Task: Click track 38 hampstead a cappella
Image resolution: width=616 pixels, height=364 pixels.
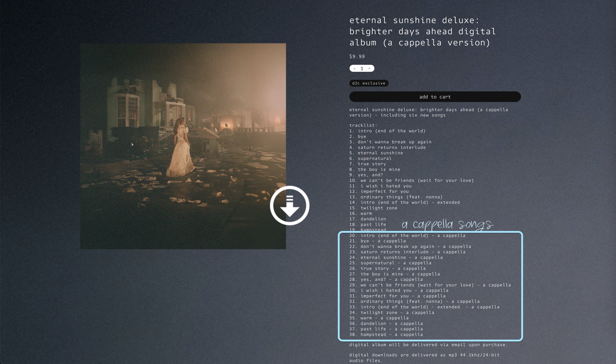Action: click(x=386, y=335)
